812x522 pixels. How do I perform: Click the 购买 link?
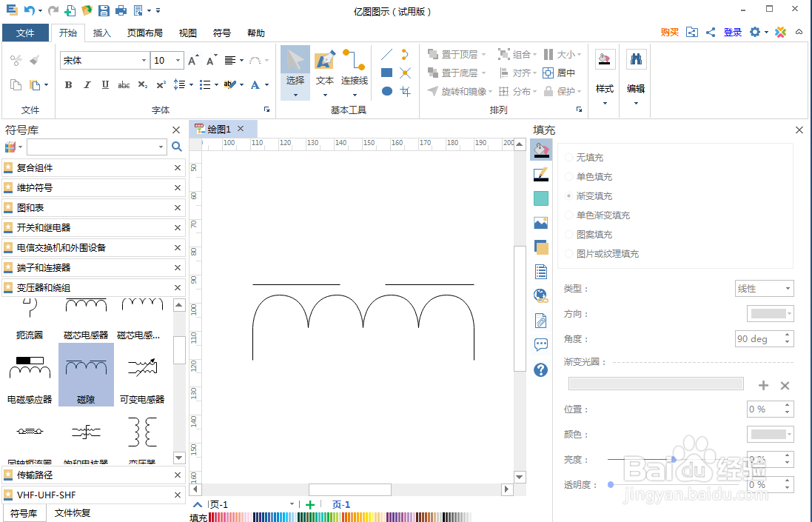pos(670,32)
